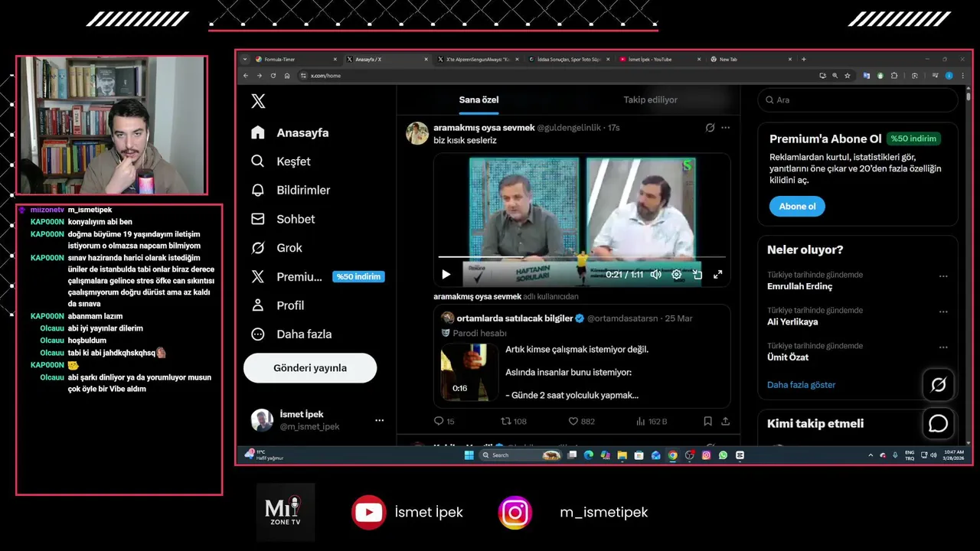Open browser home page button
980x551 pixels.
(287, 76)
